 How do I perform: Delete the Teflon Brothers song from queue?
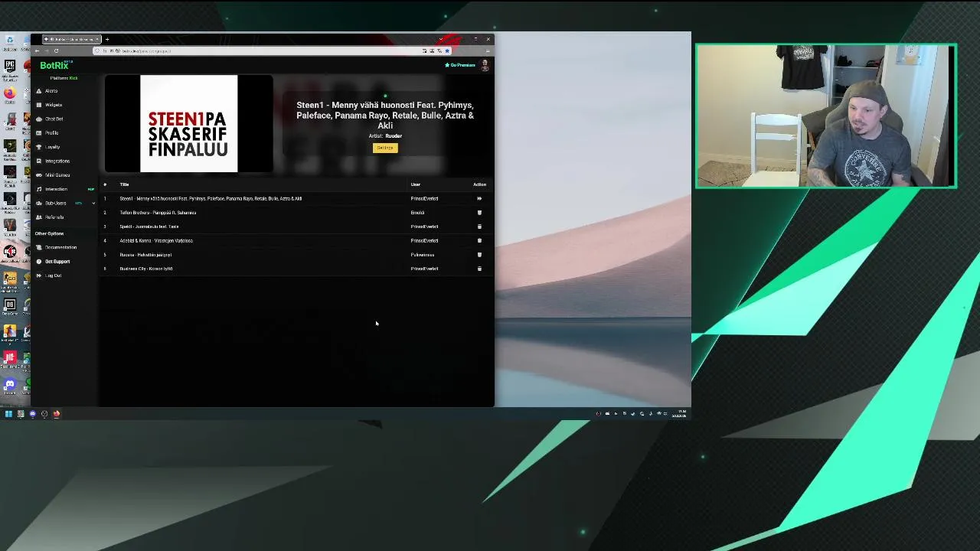479,213
